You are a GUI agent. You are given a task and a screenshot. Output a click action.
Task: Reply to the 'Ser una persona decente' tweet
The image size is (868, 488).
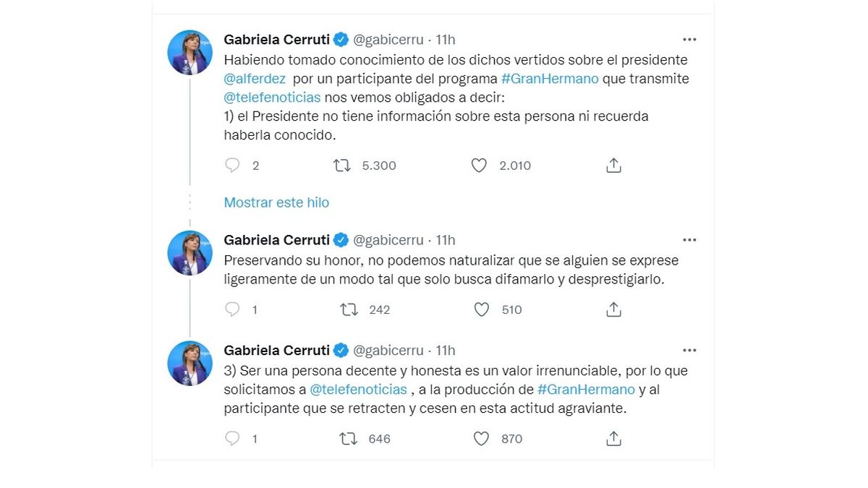coord(232,438)
